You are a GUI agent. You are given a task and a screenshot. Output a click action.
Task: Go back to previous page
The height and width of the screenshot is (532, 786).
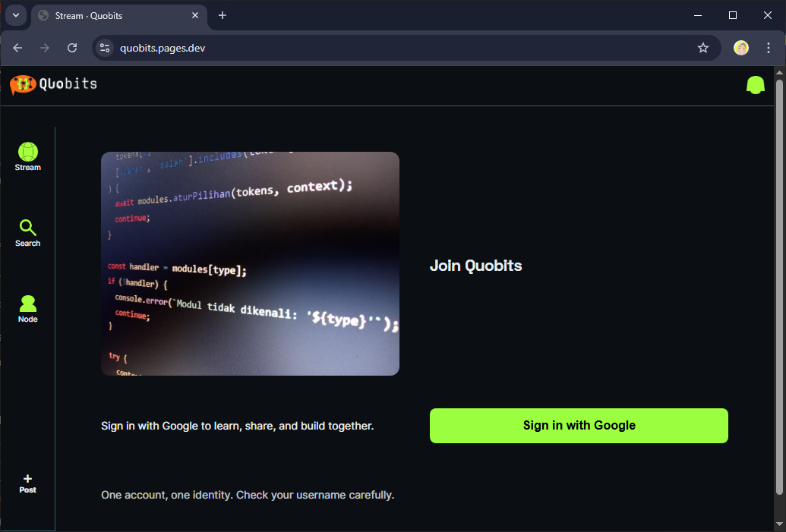coord(17,48)
